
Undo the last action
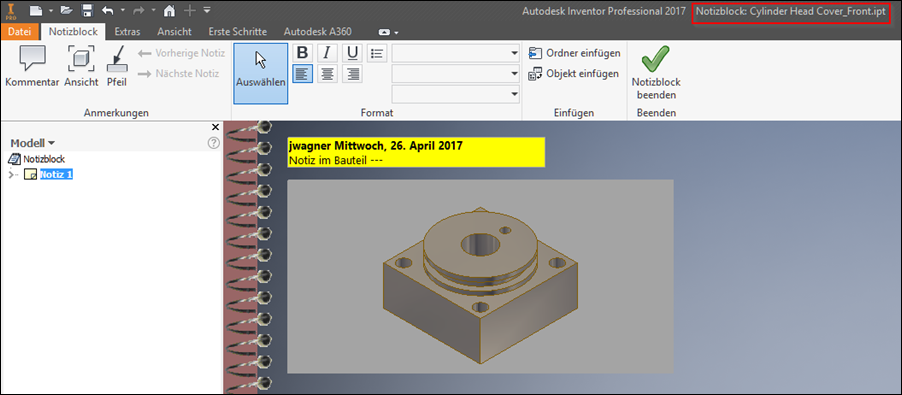point(107,10)
